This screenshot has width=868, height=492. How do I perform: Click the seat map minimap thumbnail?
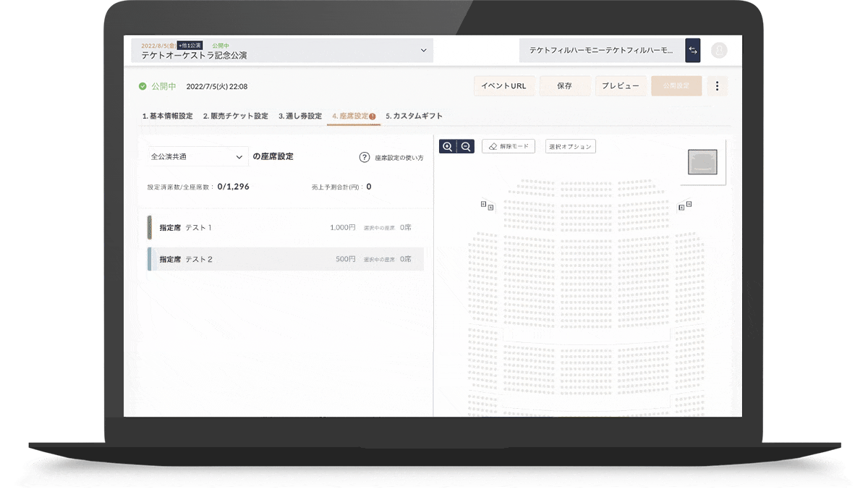point(702,161)
